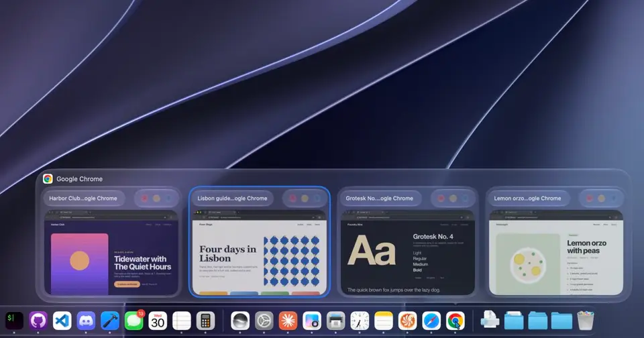Select the Lemon orzo with peas thumbnail
The width and height of the screenshot is (644, 338).
tap(556, 253)
